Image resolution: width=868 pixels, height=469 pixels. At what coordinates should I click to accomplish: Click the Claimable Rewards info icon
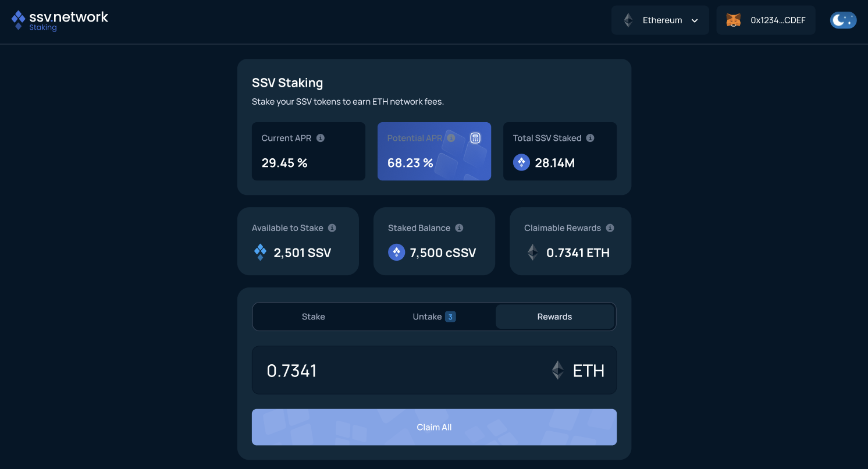[610, 228]
